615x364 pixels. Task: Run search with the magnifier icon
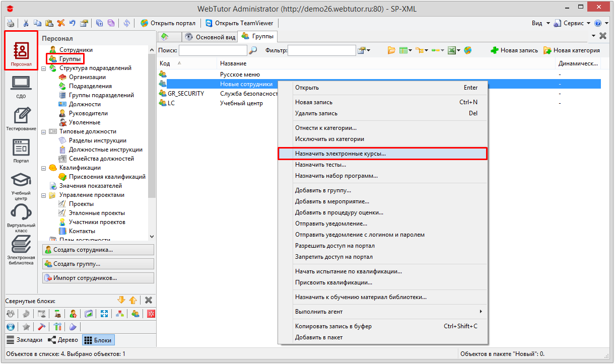click(x=252, y=50)
